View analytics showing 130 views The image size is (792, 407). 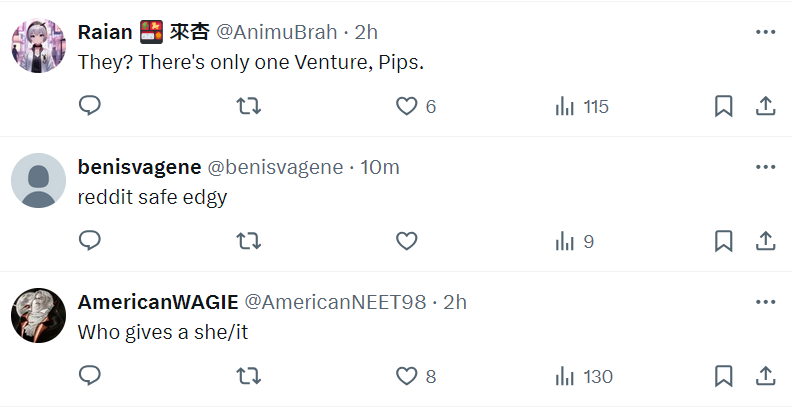tap(583, 376)
